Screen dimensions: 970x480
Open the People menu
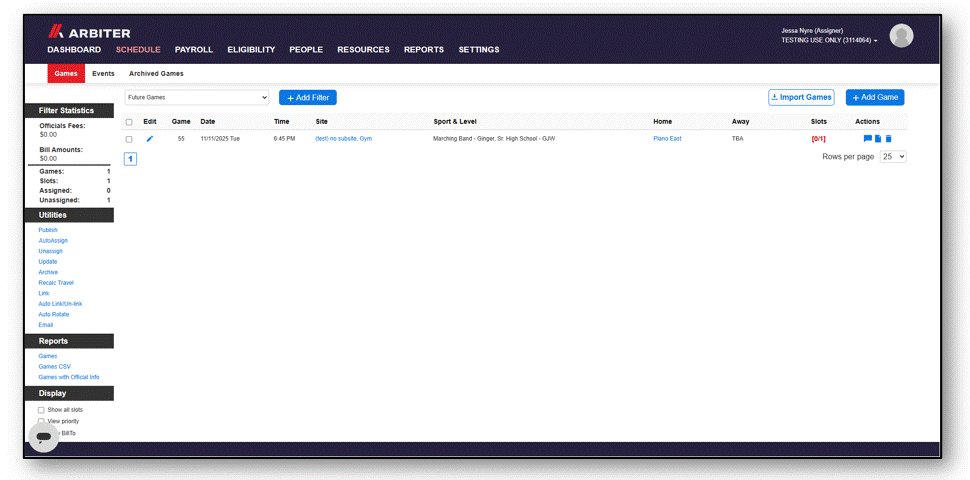pyautogui.click(x=306, y=49)
